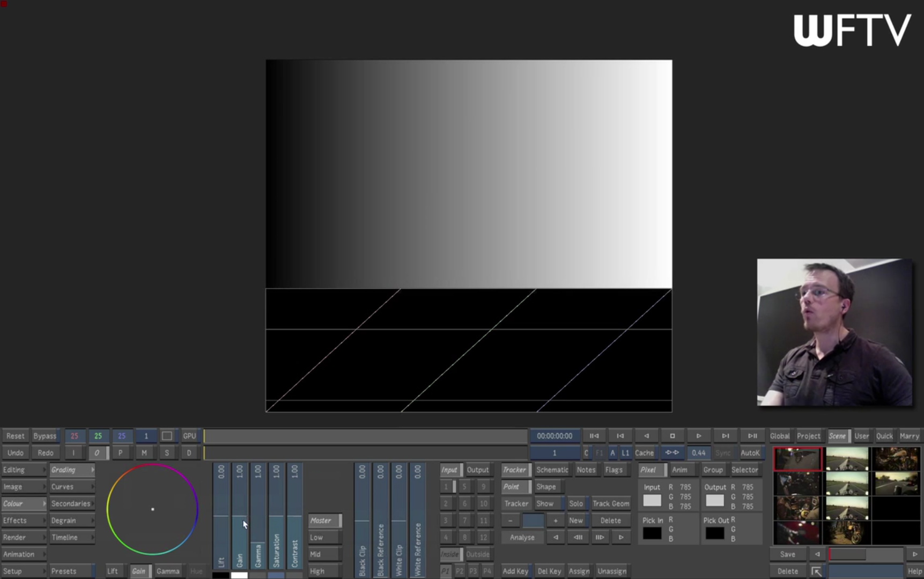The height and width of the screenshot is (579, 924).
Task: Track forward one step in the tracker
Action: pyautogui.click(x=600, y=537)
